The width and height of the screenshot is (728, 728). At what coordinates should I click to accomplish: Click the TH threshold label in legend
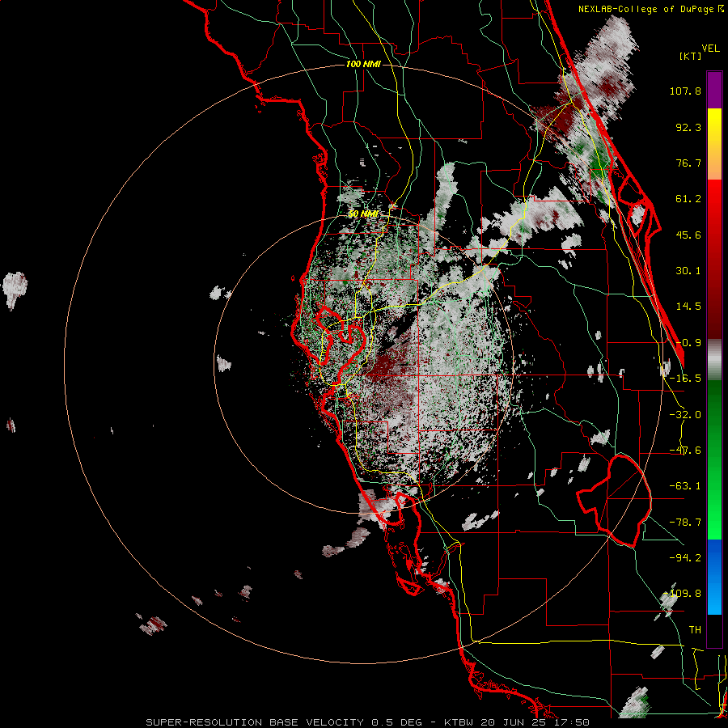(x=695, y=630)
